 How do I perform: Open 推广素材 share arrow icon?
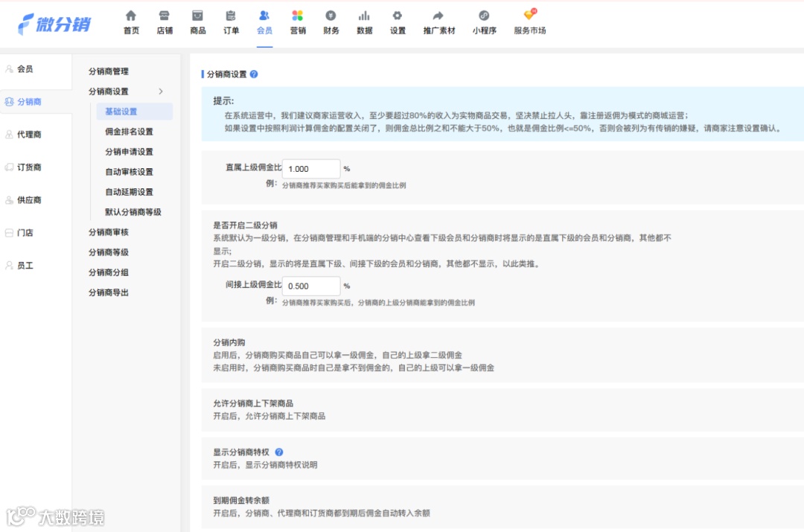438,16
